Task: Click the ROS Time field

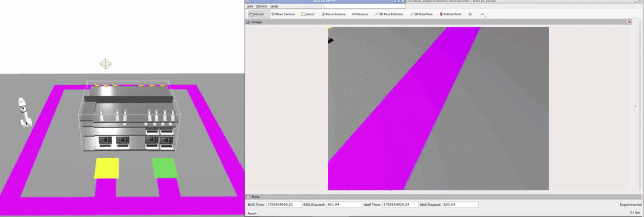Action: coord(284,204)
